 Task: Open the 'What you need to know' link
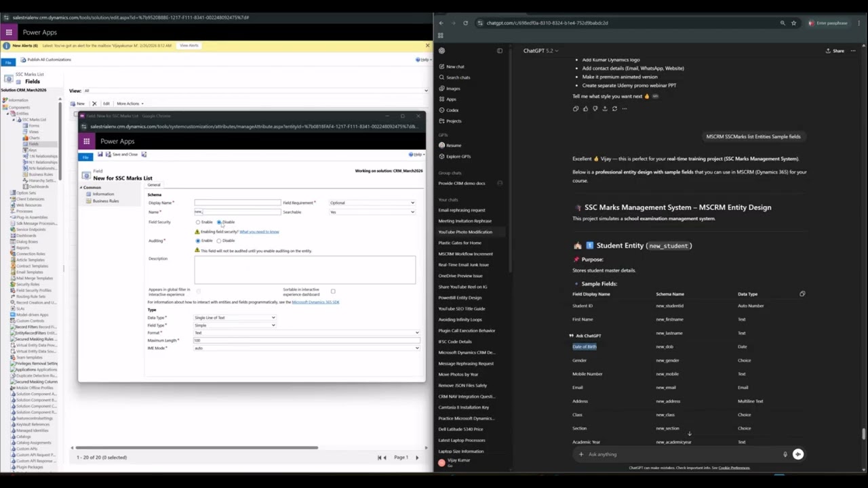pos(259,232)
